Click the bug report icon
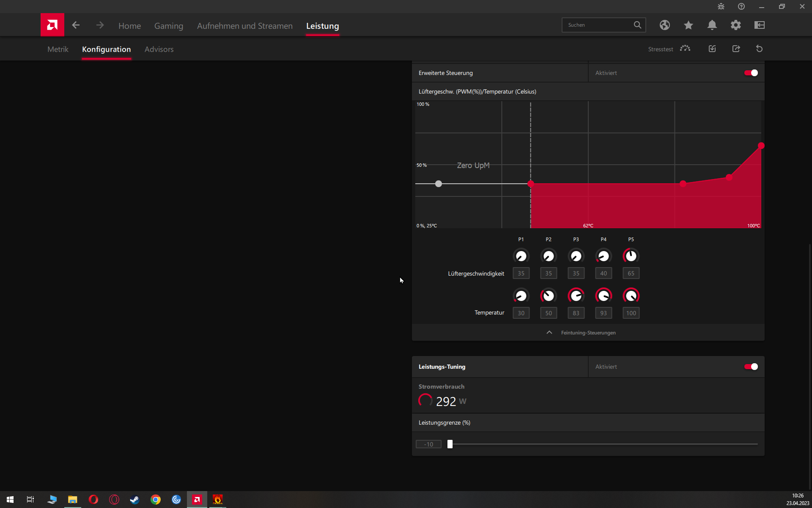Image resolution: width=812 pixels, height=508 pixels. point(721,6)
